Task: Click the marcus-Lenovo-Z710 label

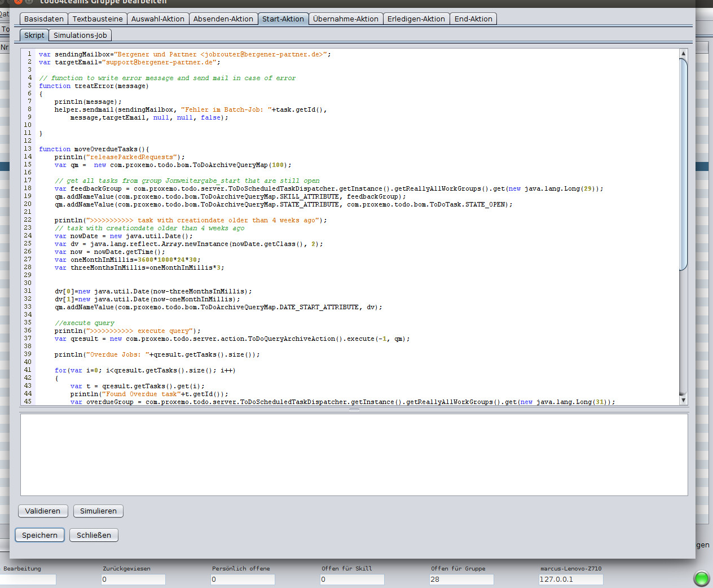Action: 571,568
